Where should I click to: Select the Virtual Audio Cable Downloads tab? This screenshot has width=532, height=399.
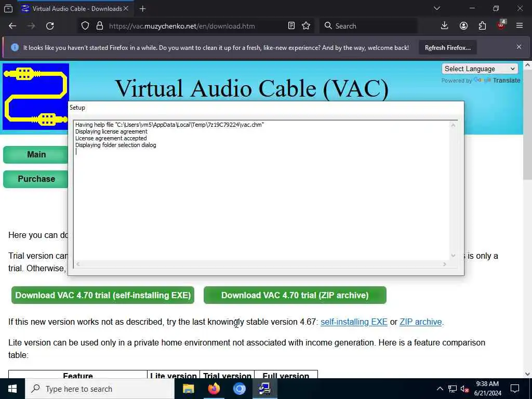(75, 8)
